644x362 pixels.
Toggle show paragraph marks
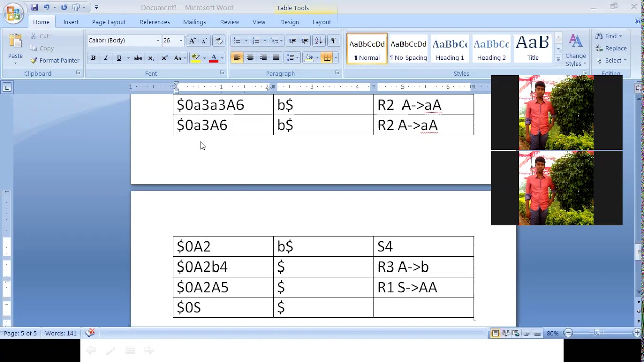click(333, 41)
